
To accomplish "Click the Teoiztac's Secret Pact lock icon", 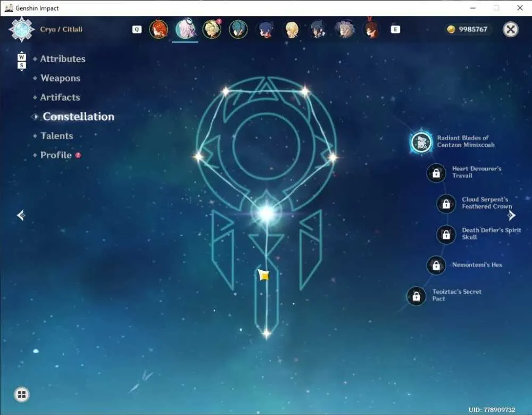I will pos(417,296).
